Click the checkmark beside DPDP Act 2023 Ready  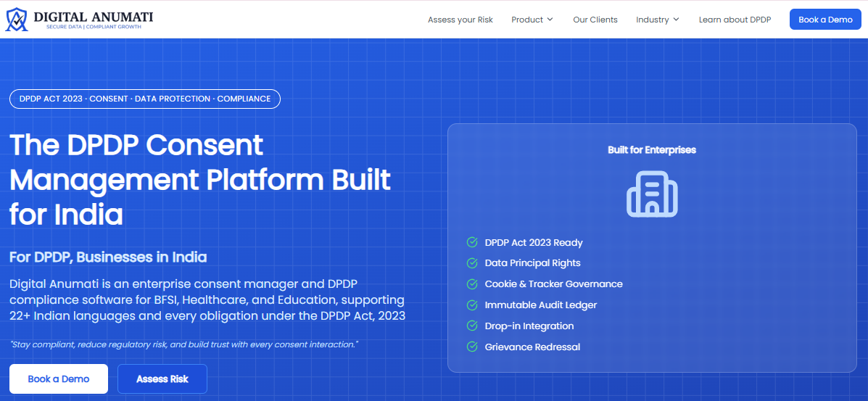(x=472, y=242)
